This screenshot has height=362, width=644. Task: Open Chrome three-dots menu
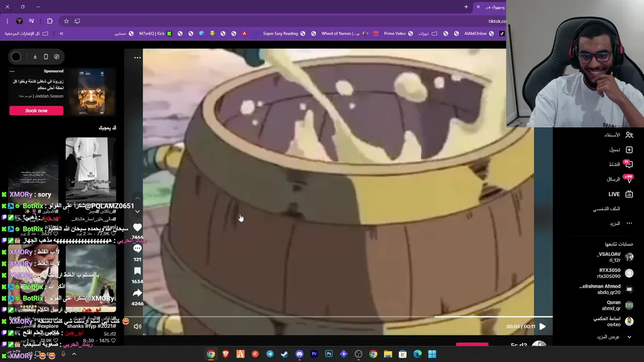[7, 21]
